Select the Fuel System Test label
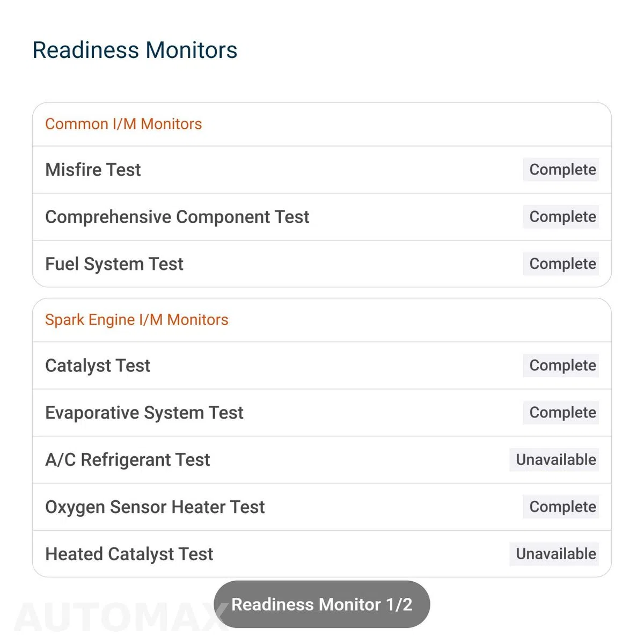The image size is (644, 644). click(114, 264)
